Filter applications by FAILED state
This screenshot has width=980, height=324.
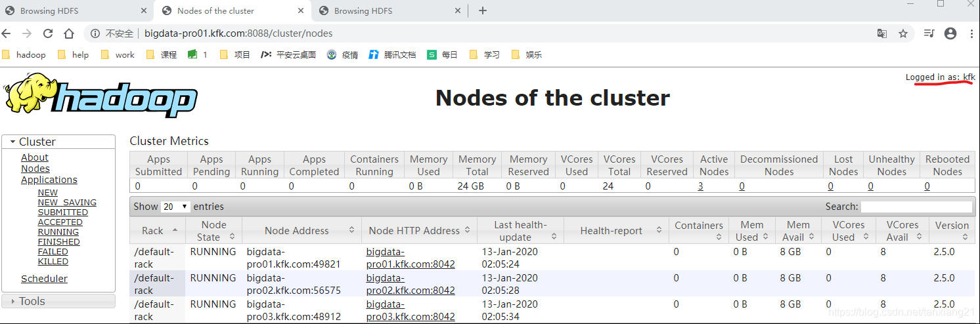[x=53, y=252]
